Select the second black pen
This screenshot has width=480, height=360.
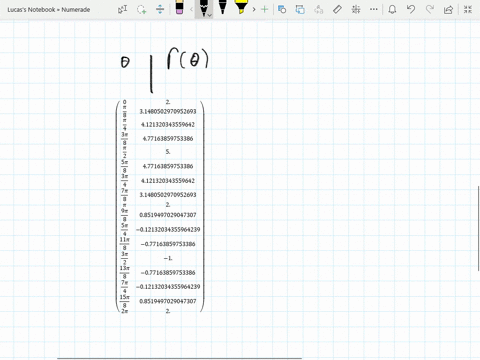click(x=222, y=7)
